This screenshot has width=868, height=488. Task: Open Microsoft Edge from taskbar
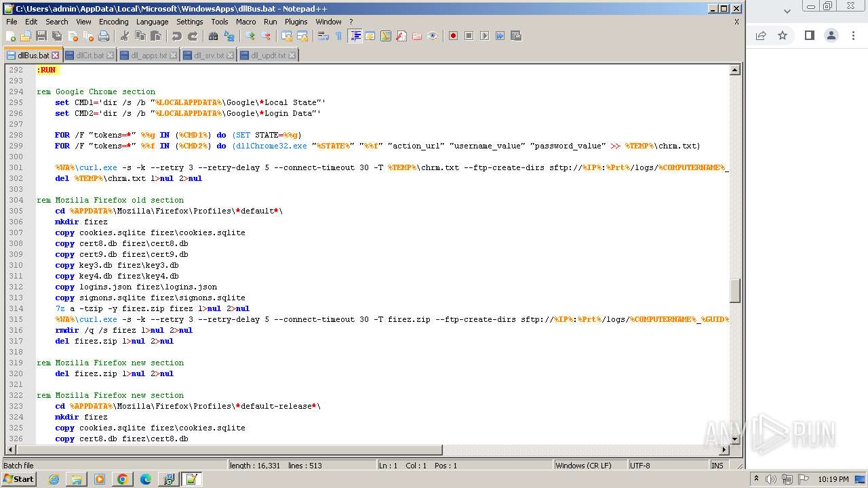145,479
